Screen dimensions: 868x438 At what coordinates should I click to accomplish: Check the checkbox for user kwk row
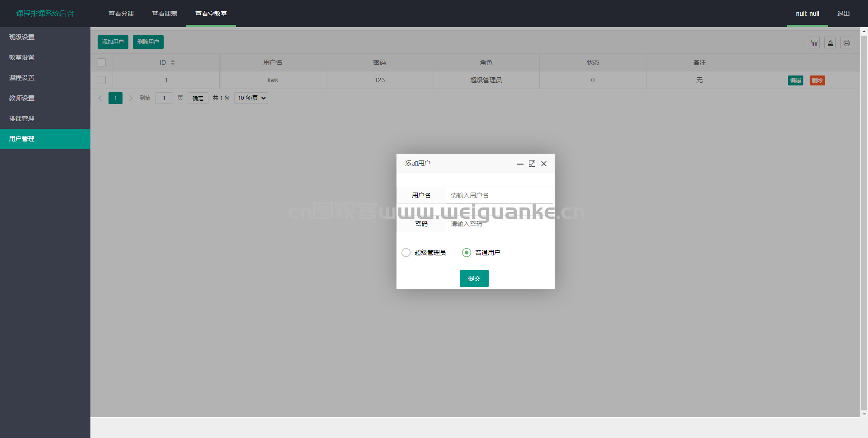coord(102,80)
